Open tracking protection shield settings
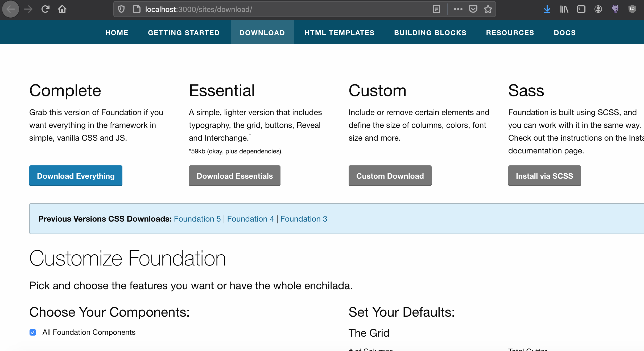The height and width of the screenshot is (351, 644). pyautogui.click(x=122, y=9)
